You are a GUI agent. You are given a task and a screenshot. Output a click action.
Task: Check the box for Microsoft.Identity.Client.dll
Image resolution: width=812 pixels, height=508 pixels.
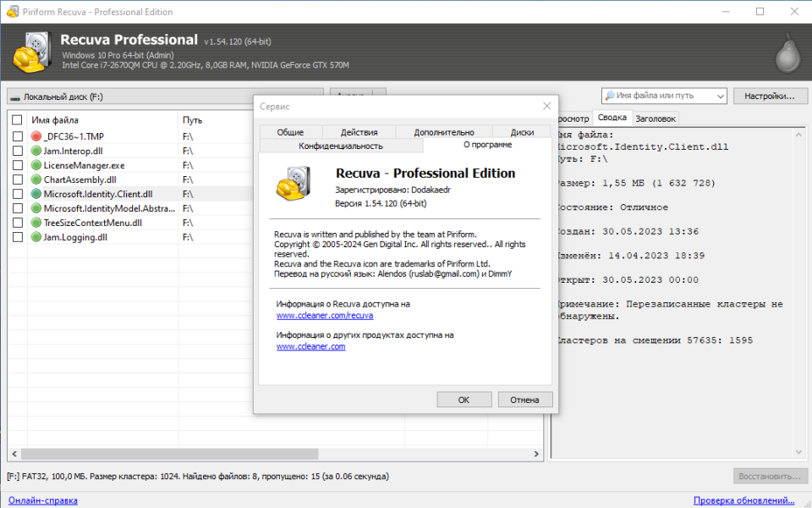[18, 194]
